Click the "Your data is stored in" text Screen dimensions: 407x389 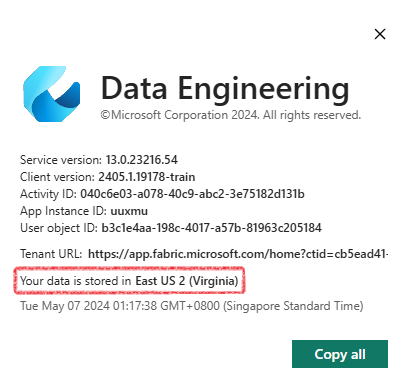(75, 281)
